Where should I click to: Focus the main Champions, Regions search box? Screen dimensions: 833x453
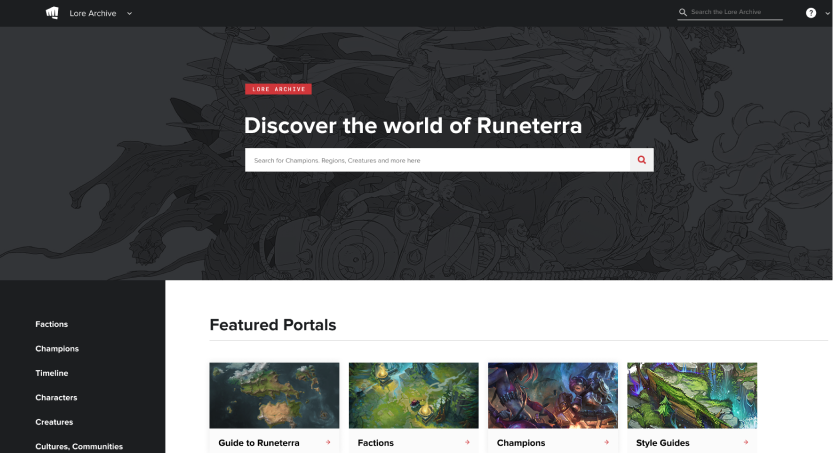click(x=438, y=160)
